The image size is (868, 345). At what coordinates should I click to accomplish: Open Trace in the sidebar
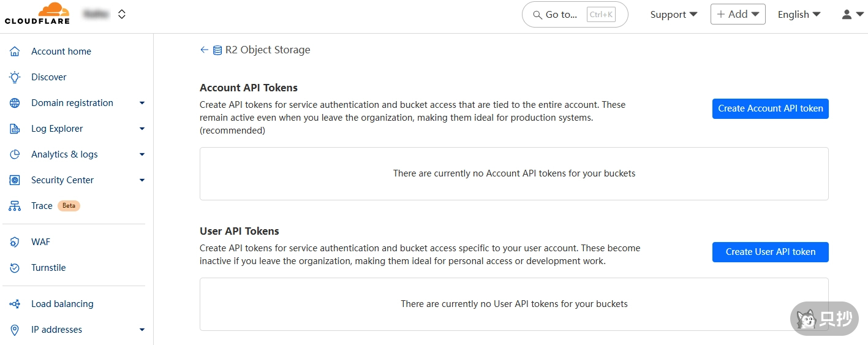[x=42, y=206]
